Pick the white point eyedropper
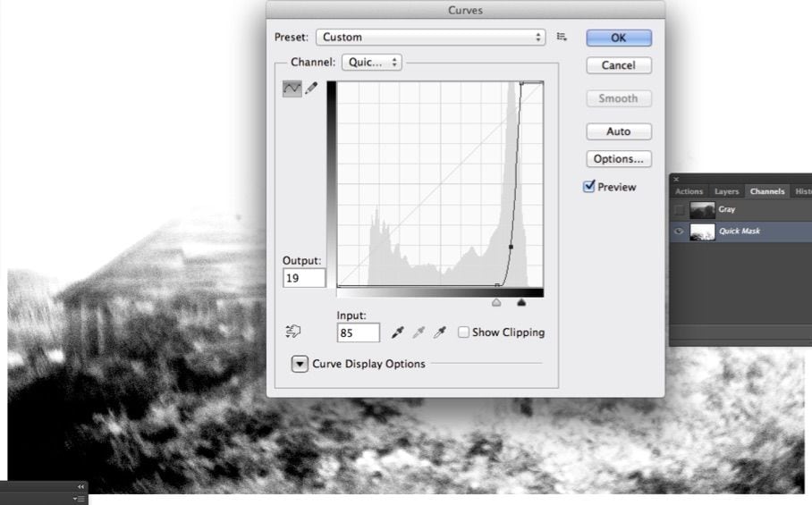Viewport: 812px width, 505px height. 439,332
